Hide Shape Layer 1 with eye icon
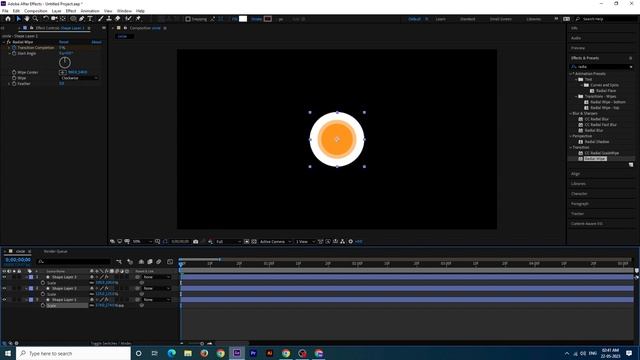Viewport: 640px width, 360px height. (x=4, y=300)
